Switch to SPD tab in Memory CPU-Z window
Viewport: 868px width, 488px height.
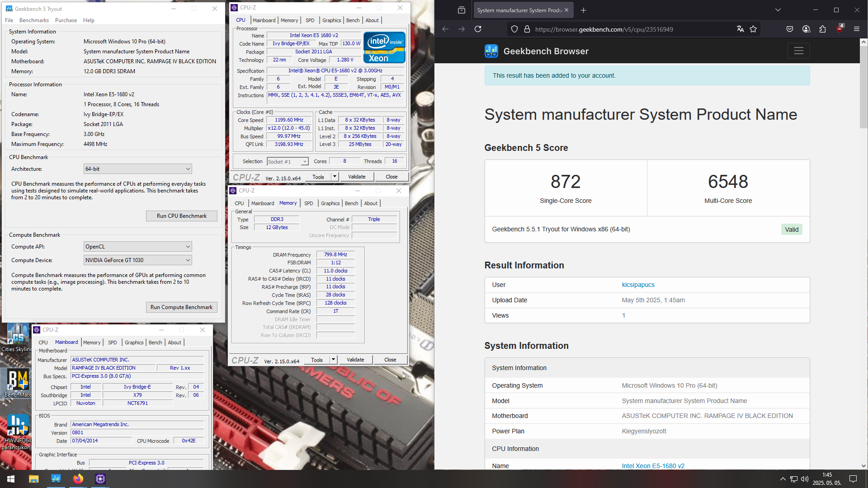click(309, 203)
